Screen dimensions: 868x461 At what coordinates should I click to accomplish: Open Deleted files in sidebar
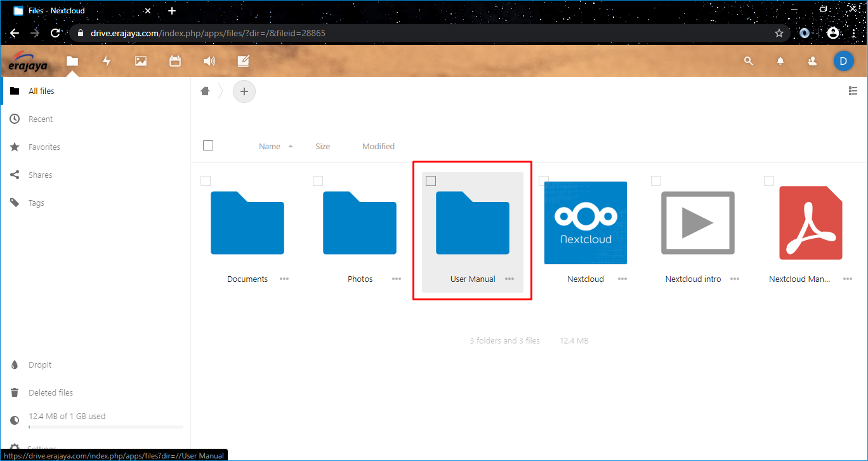(95, 392)
